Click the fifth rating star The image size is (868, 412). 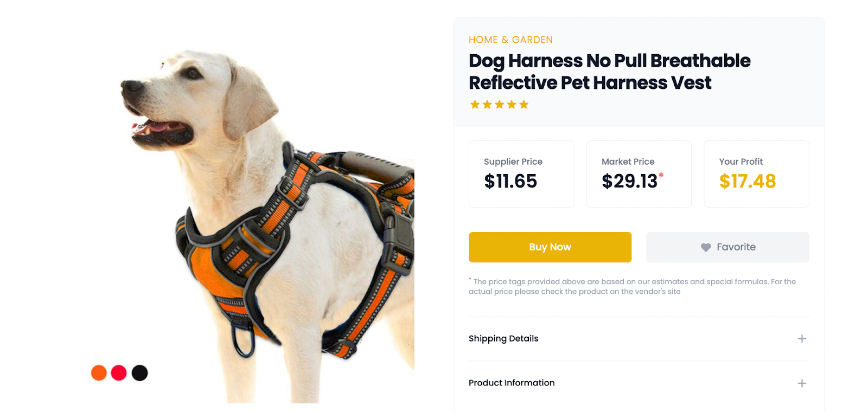[x=524, y=104]
